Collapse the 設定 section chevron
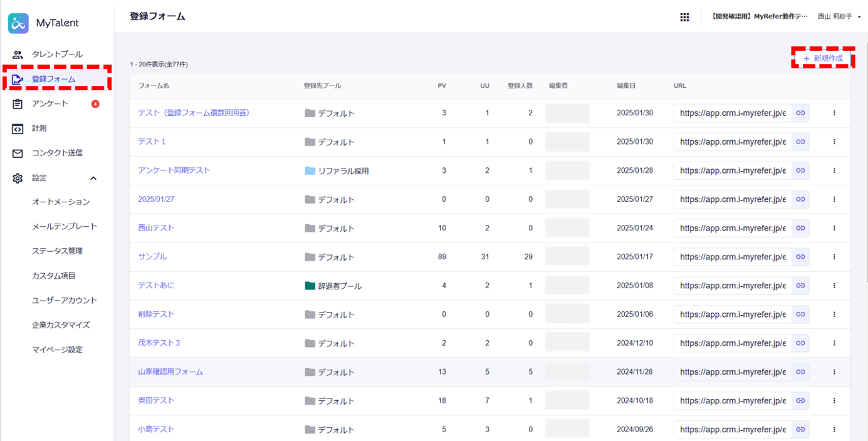Viewport: 868px width, 441px height. (93, 179)
